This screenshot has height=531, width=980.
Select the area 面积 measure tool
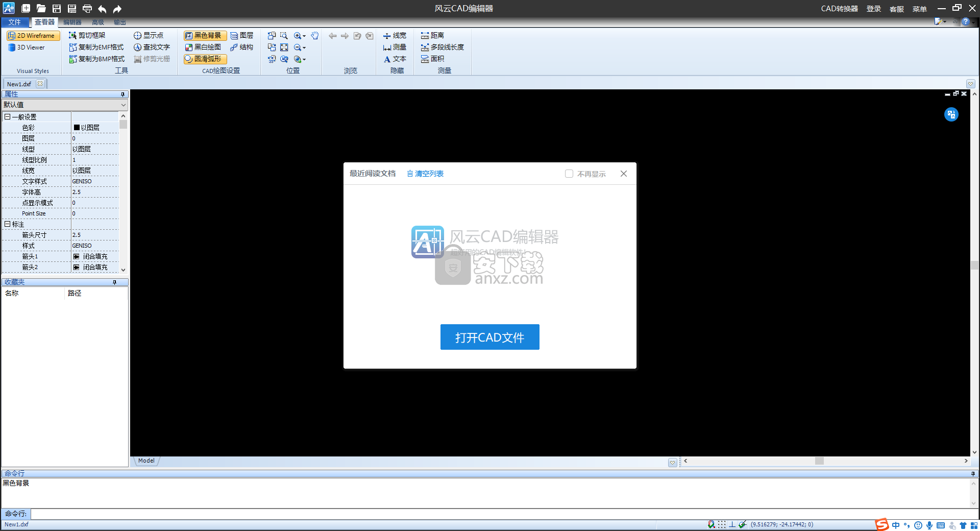tap(432, 59)
